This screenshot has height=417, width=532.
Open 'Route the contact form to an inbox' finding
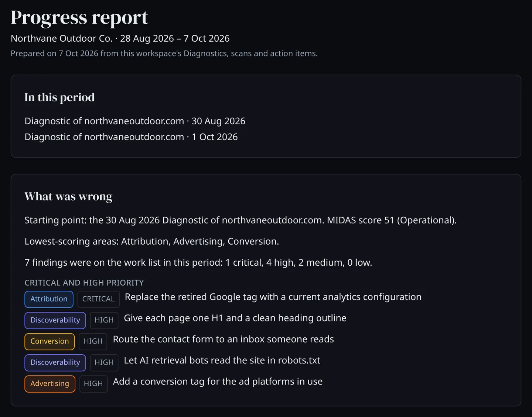(223, 339)
